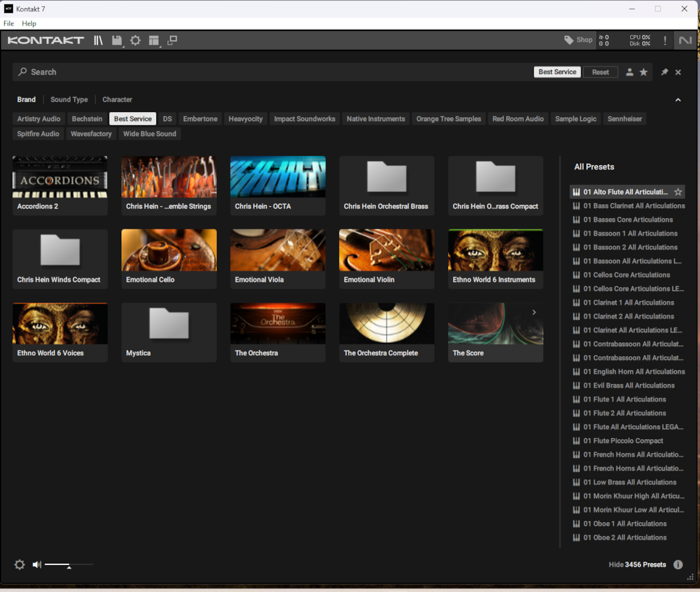Toggle the Native Instruments brand filter
700x592 pixels.
tap(376, 119)
